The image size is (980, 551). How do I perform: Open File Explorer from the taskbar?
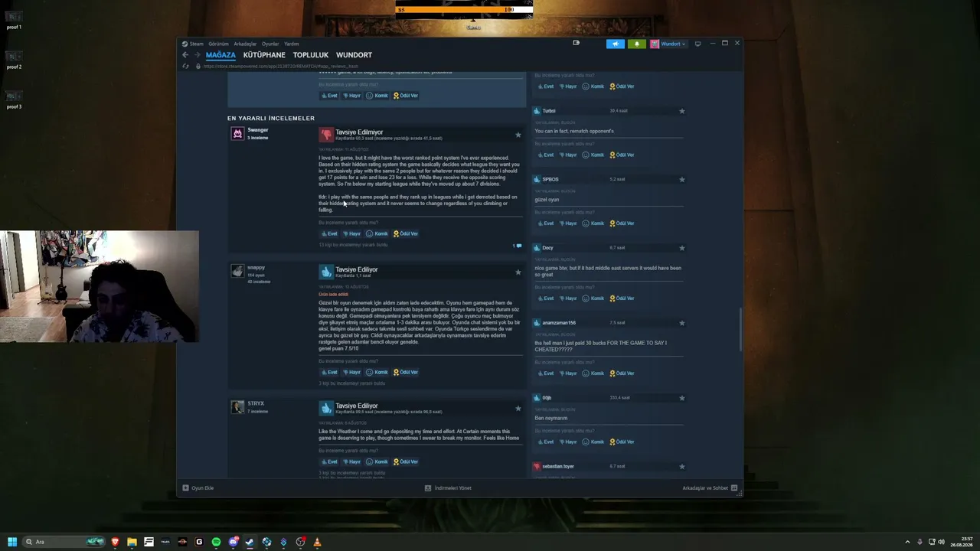coord(132,542)
